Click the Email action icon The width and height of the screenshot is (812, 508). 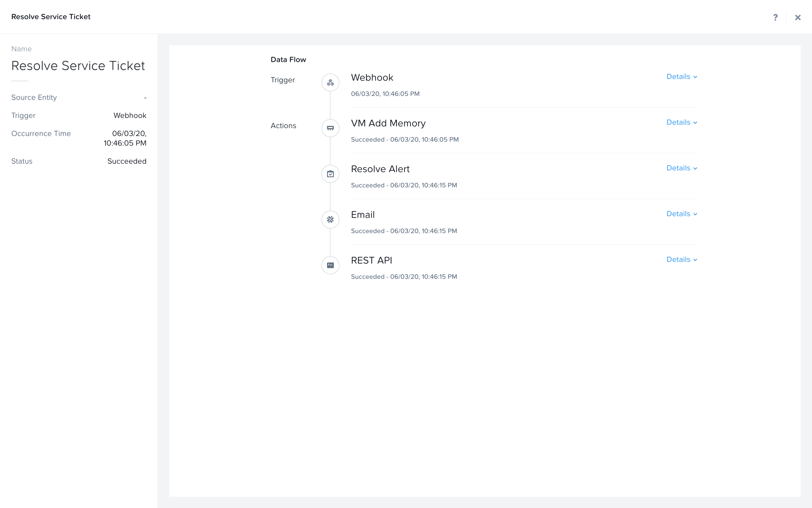click(330, 219)
